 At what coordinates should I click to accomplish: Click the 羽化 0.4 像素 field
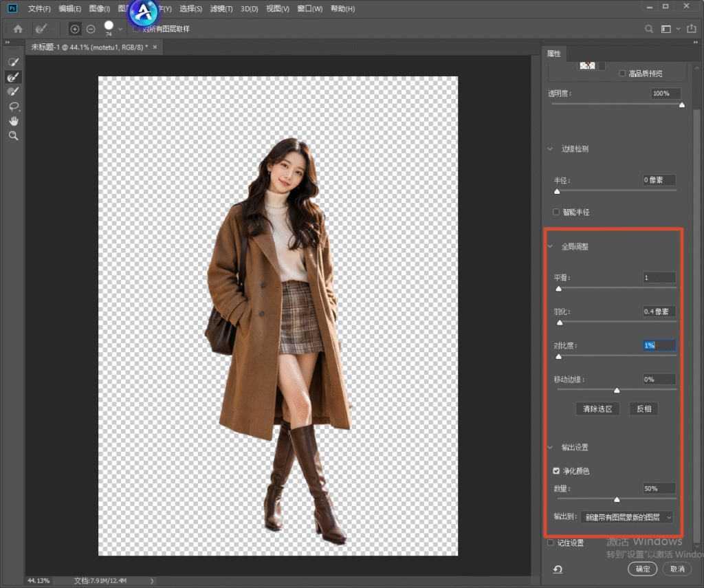point(659,312)
